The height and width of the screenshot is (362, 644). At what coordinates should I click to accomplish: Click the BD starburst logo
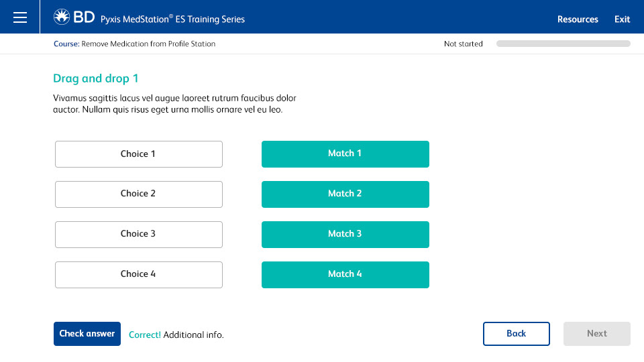(62, 17)
